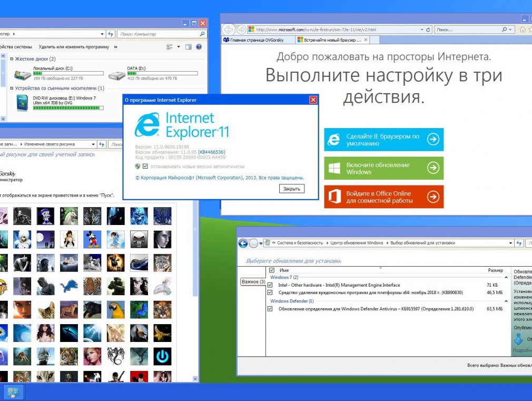The height and width of the screenshot is (401, 532).
Task: Open the search provider dropdown in Internet Explorer
Action: pos(510,30)
